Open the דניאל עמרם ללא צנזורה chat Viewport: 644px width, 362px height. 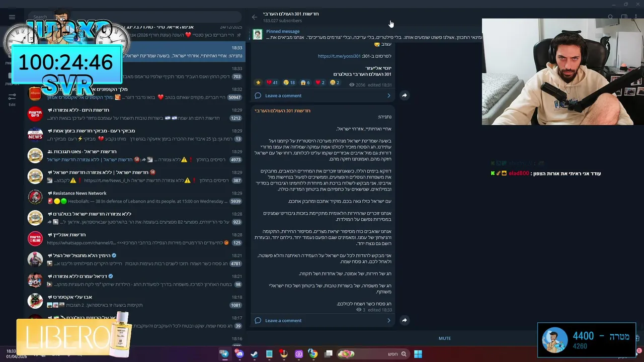pyautogui.click(x=135, y=280)
